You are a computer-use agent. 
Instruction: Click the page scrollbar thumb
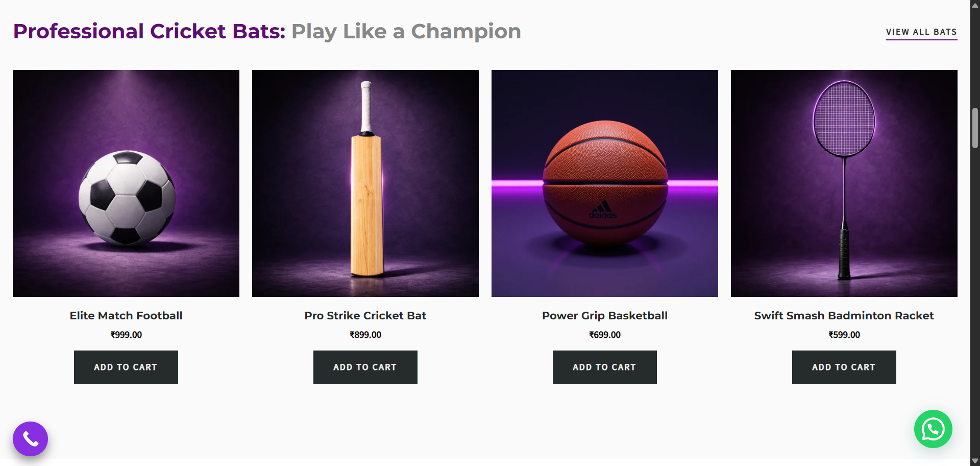pos(975,128)
